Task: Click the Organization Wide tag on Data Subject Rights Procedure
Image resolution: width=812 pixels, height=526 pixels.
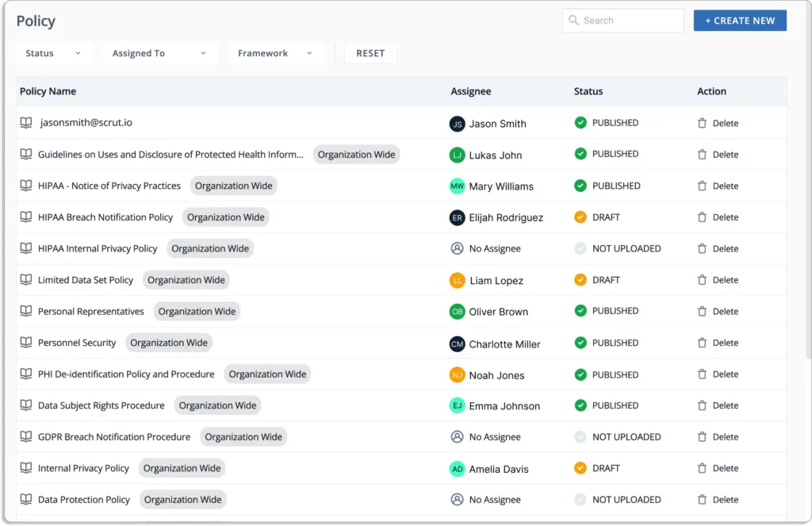Action: pos(217,405)
